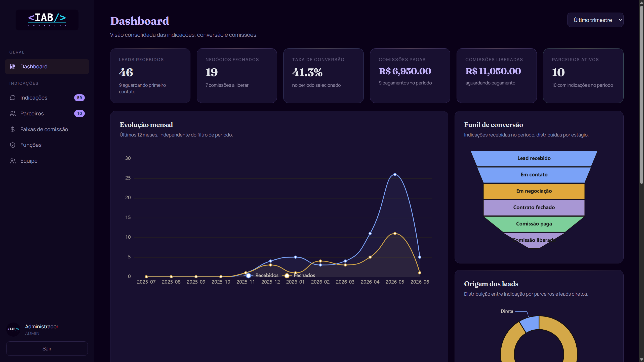Click the Comissão liberada funnel segment
Screen dimensions: 644x362
pyautogui.click(x=534, y=240)
